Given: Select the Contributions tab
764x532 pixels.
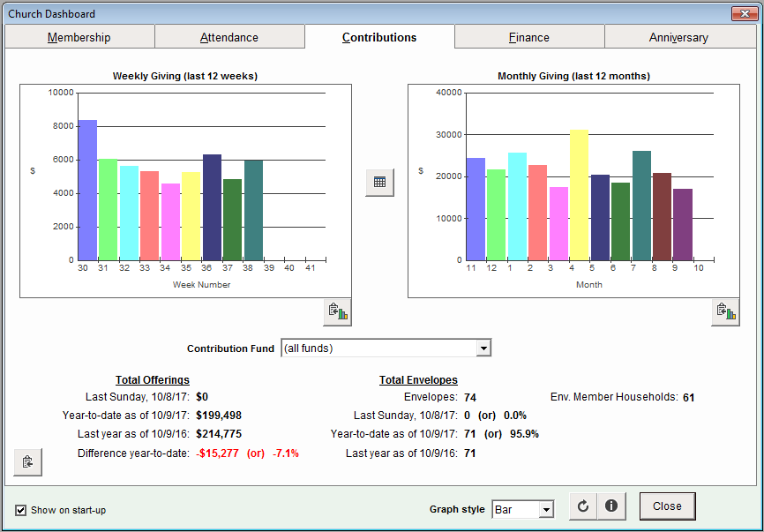Looking at the screenshot, I should (x=379, y=37).
